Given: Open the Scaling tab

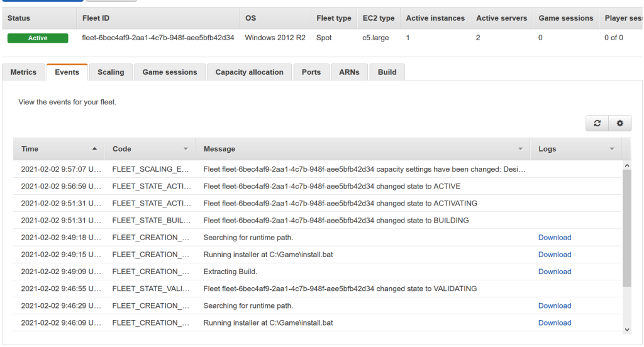Looking at the screenshot, I should point(111,72).
